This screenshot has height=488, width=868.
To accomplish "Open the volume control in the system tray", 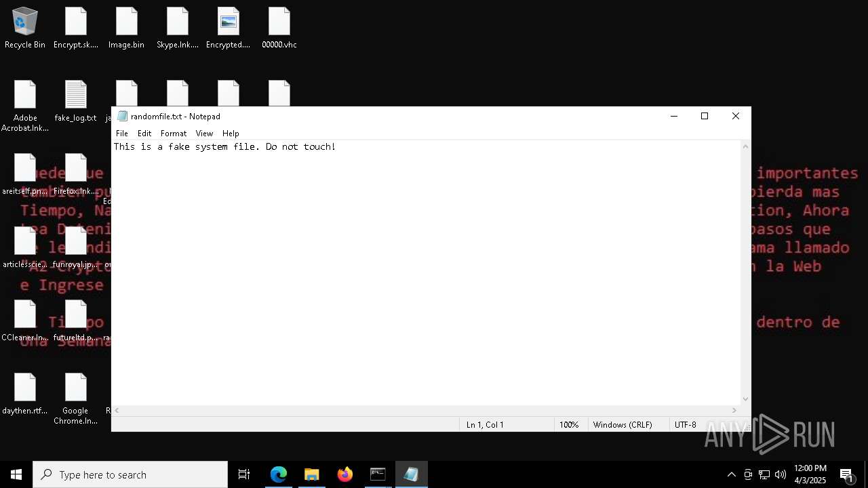I will pyautogui.click(x=781, y=474).
